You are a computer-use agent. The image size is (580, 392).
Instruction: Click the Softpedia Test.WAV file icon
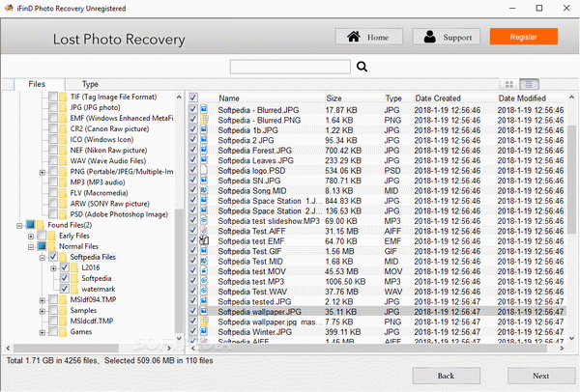(204, 291)
